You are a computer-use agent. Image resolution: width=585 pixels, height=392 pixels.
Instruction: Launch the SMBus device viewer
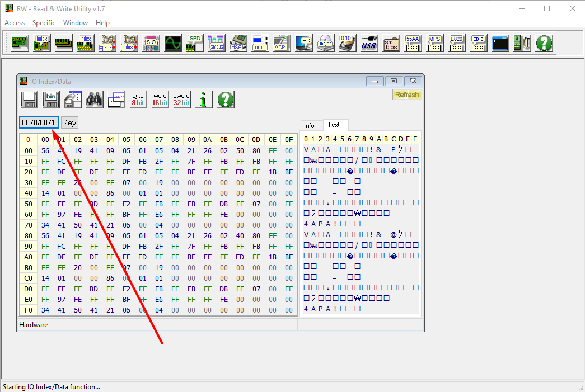[x=216, y=43]
